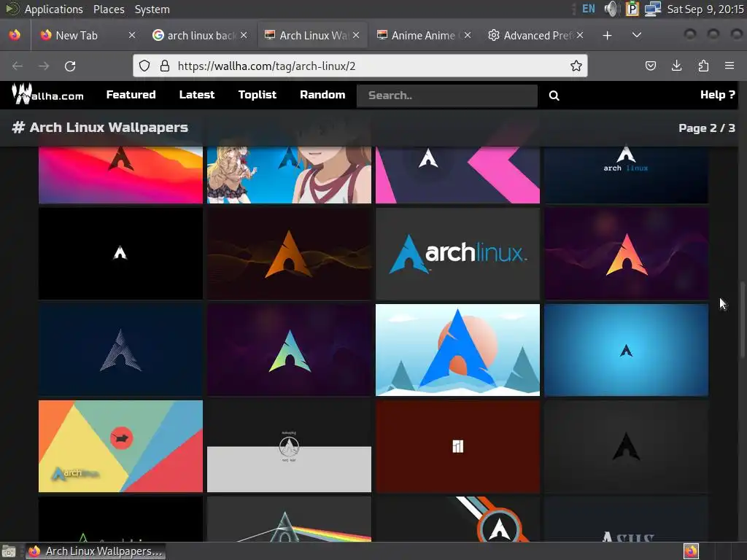
Task: Close the arch linux Google tab
Action: point(244,35)
